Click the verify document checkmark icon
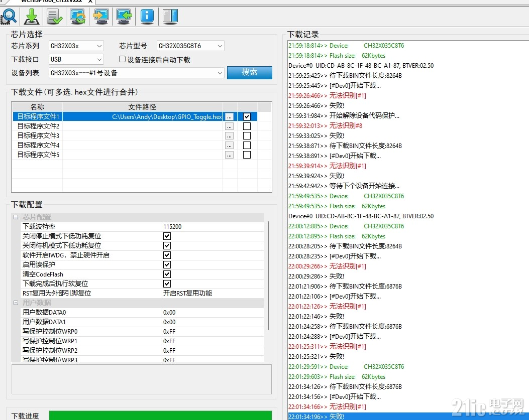This screenshot has height=420, width=529. (55, 17)
